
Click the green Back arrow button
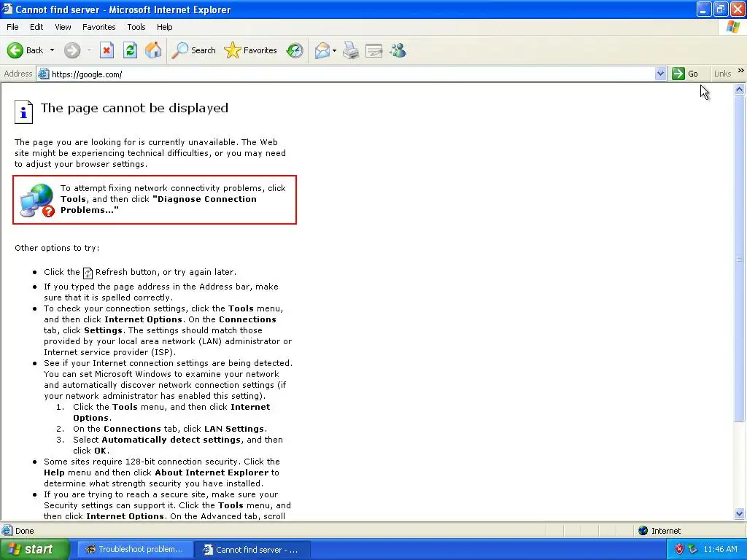tap(15, 50)
